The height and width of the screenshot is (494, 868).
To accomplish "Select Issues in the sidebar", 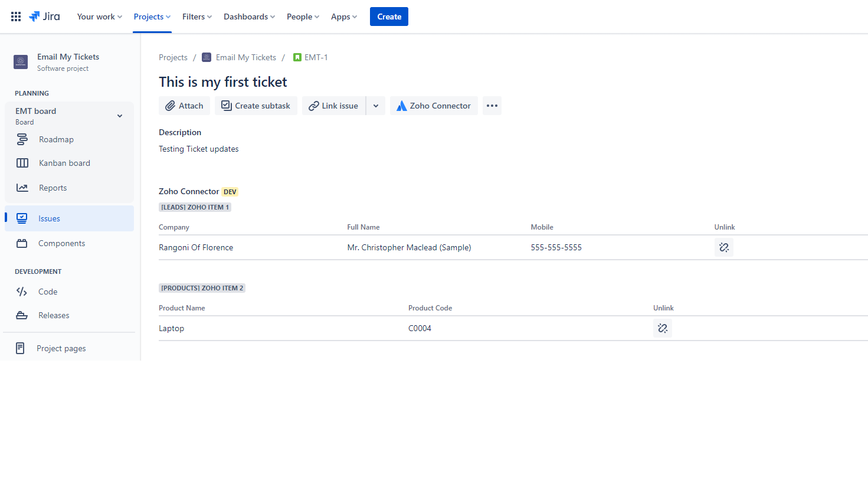I will click(x=70, y=218).
